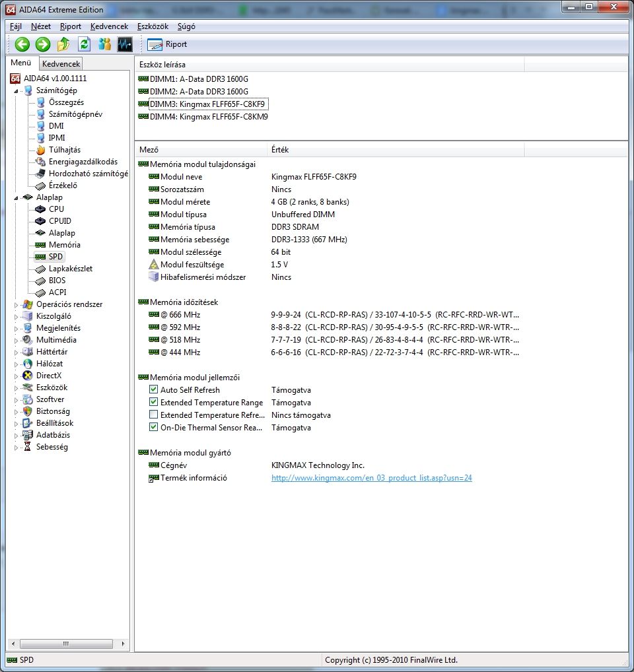The image size is (634, 672).
Task: Open the system stability monitor graph icon
Action: pyautogui.click(x=125, y=44)
